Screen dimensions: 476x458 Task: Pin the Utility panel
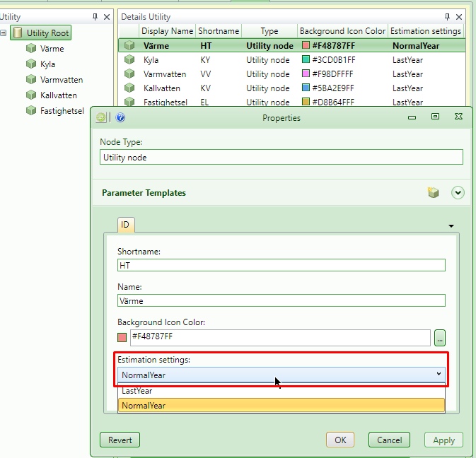click(x=95, y=17)
